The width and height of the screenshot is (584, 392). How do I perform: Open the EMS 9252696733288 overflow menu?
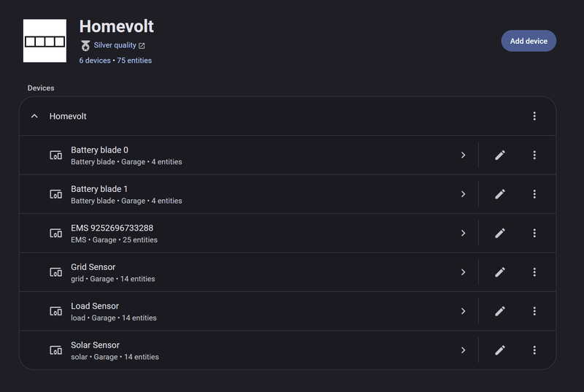pos(534,233)
